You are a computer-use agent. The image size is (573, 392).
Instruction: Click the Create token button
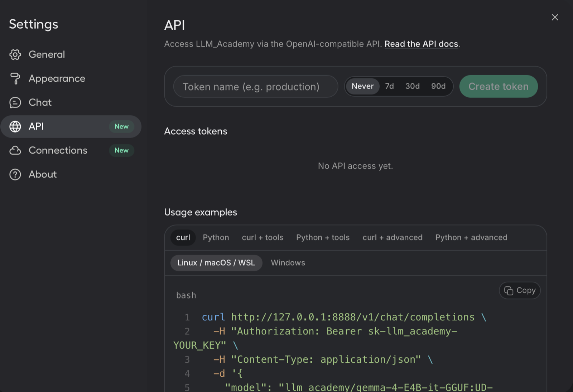tap(499, 86)
